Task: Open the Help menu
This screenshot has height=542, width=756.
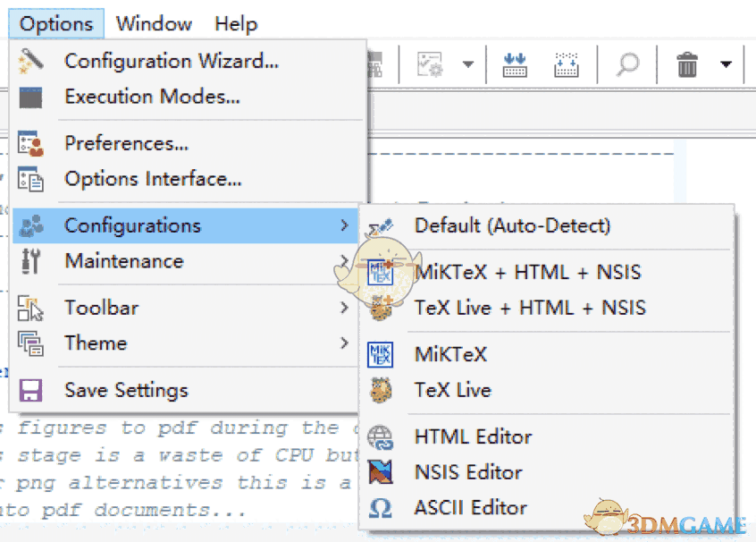Action: pyautogui.click(x=236, y=24)
